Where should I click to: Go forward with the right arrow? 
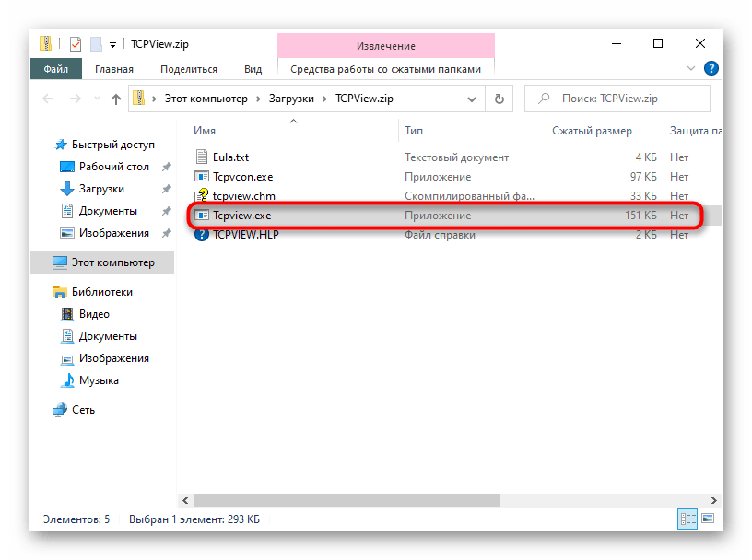point(76,99)
